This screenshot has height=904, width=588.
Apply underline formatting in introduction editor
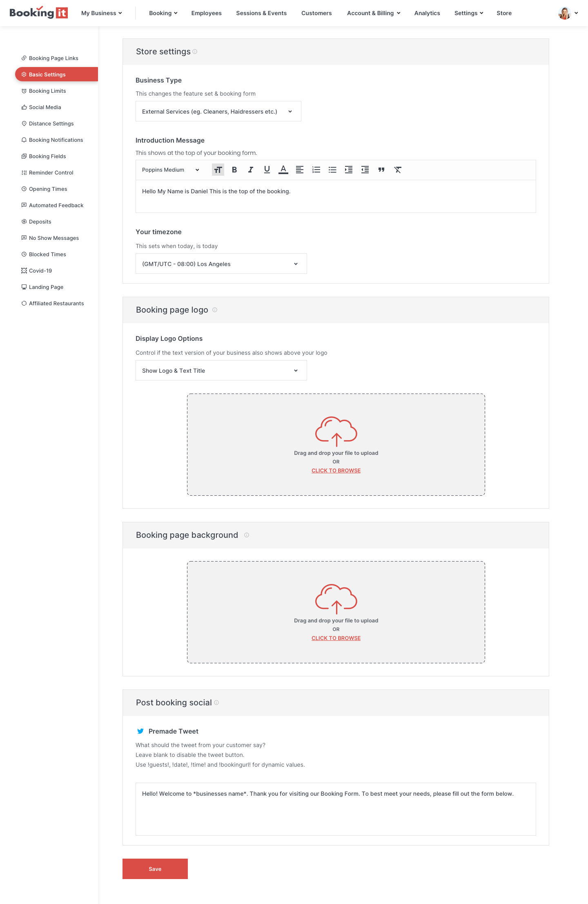point(267,170)
